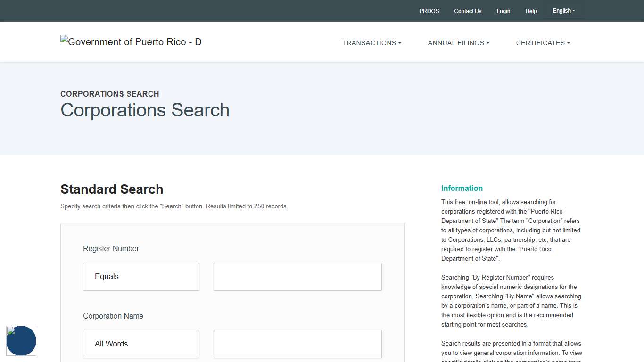
Task: Click the Corporations Search page heading
Action: pos(145,110)
